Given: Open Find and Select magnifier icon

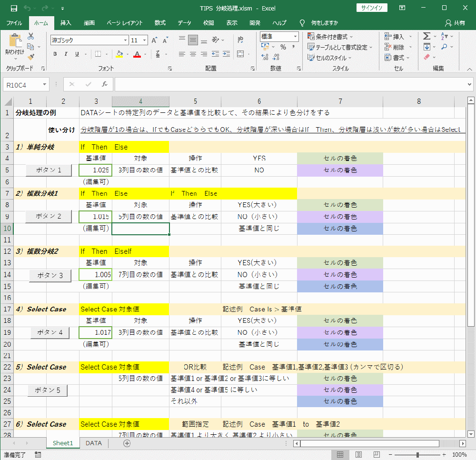Looking at the screenshot, I should tap(445, 47).
